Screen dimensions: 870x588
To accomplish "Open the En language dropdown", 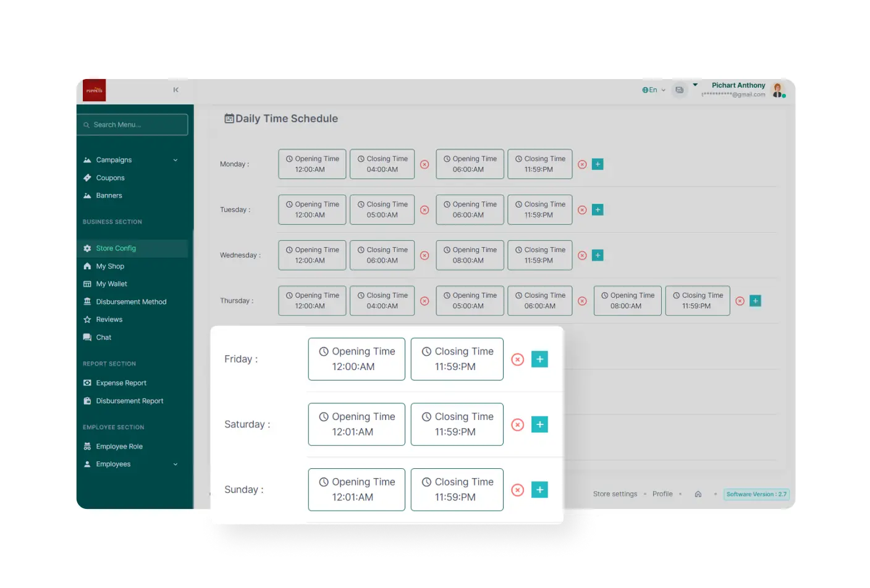I will coord(654,90).
